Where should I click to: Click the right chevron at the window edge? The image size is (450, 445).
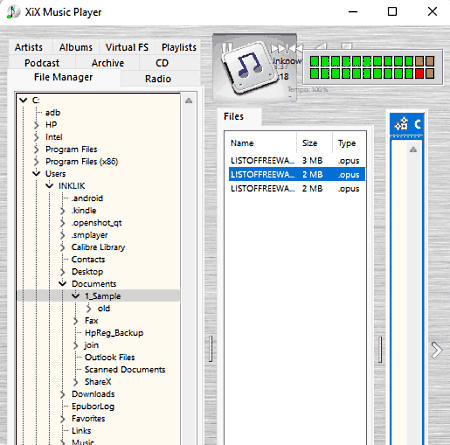(x=436, y=350)
